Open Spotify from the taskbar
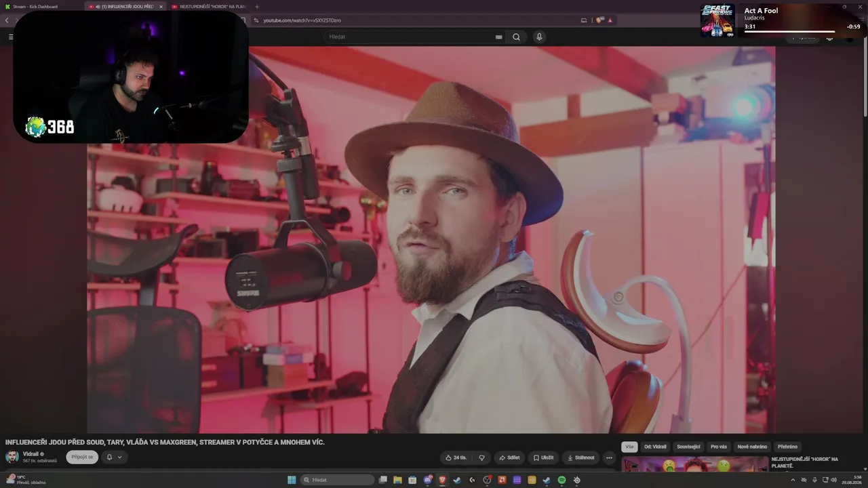 click(561, 480)
